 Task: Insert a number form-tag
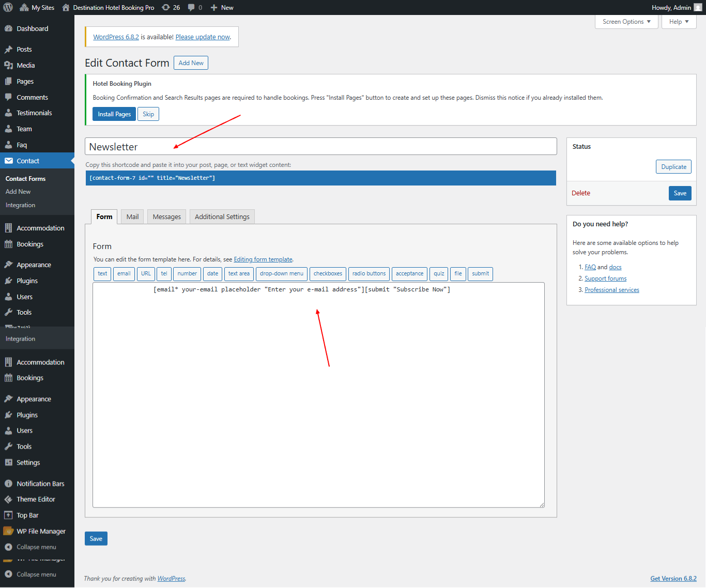click(187, 274)
